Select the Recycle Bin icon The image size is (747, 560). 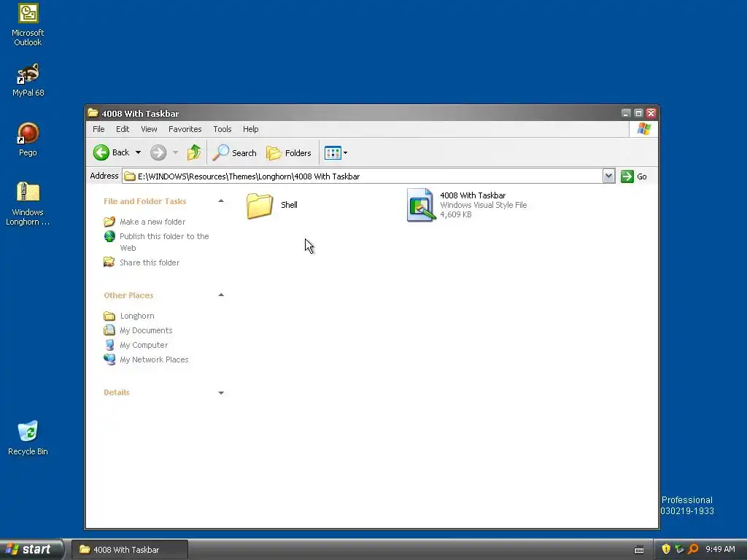pos(28,438)
